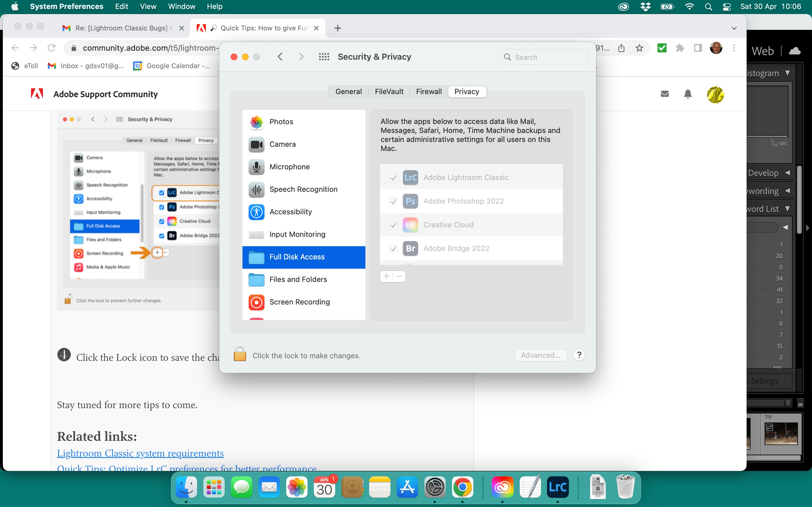Open the Lightroom Classic system requirements link
Viewport: 812px width, 507px height.
[x=140, y=453]
